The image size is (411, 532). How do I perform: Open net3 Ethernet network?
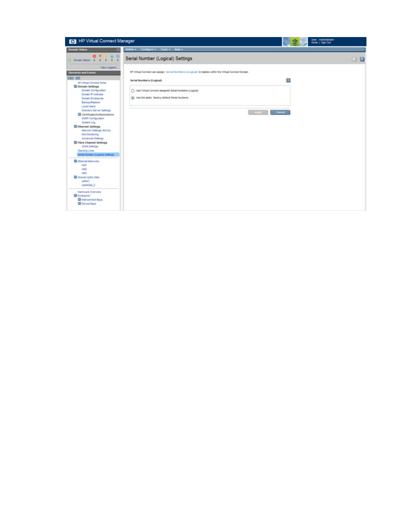click(84, 173)
